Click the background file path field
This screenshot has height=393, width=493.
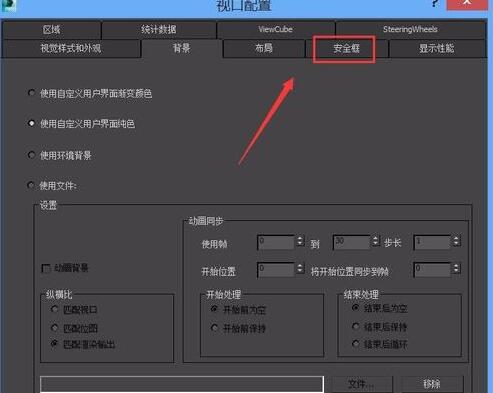pyautogui.click(x=182, y=384)
